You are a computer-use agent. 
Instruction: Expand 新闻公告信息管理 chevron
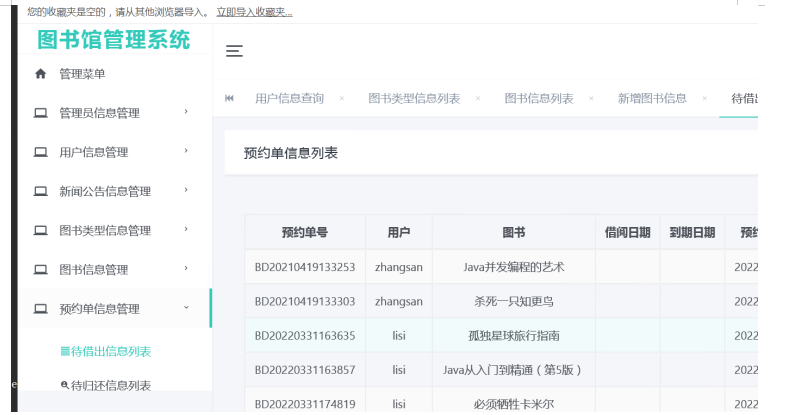click(186, 190)
